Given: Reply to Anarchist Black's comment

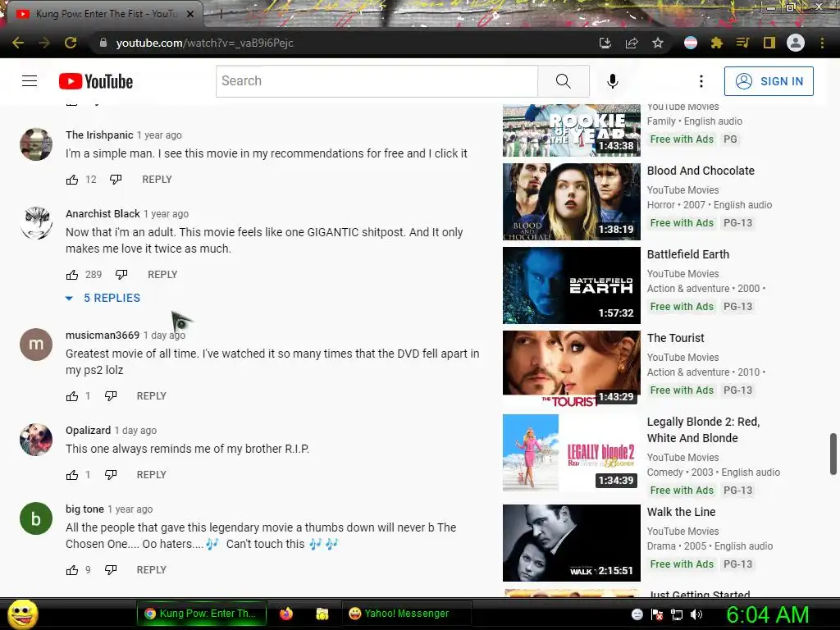Looking at the screenshot, I should coord(162,275).
